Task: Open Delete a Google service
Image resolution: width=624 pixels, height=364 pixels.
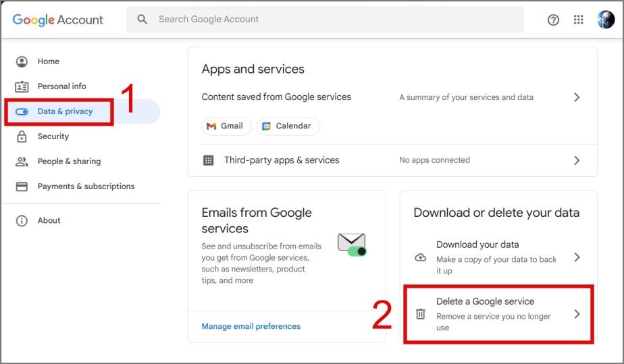Action: click(498, 314)
